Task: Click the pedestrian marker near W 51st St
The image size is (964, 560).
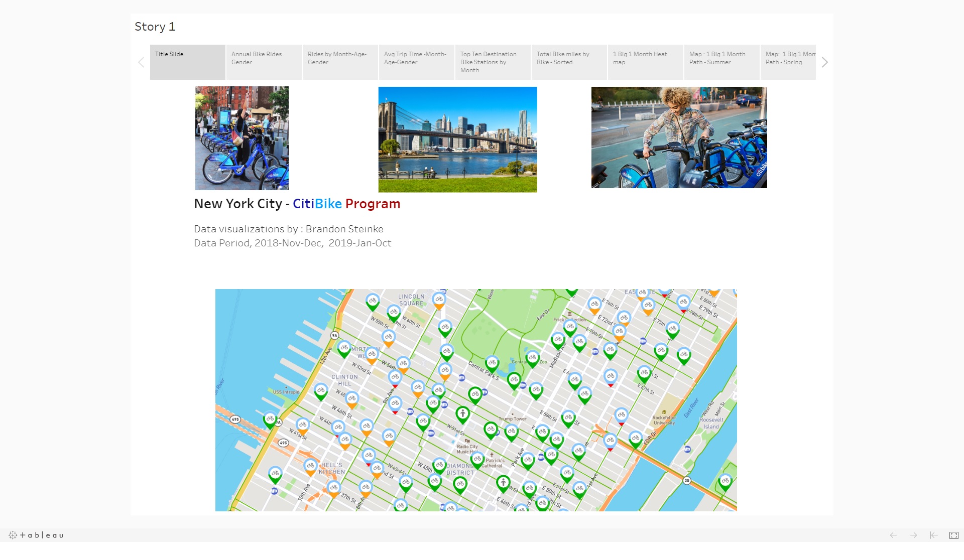Action: [x=462, y=414]
